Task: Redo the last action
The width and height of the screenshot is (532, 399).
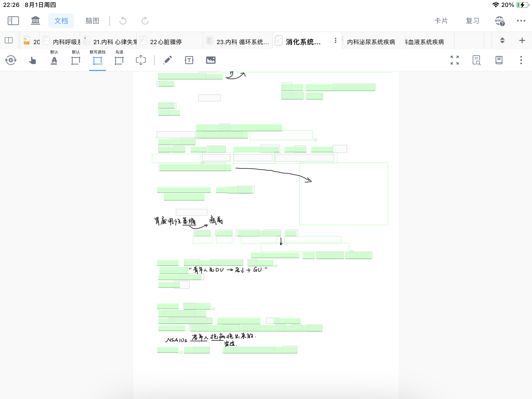Action: 145,21
